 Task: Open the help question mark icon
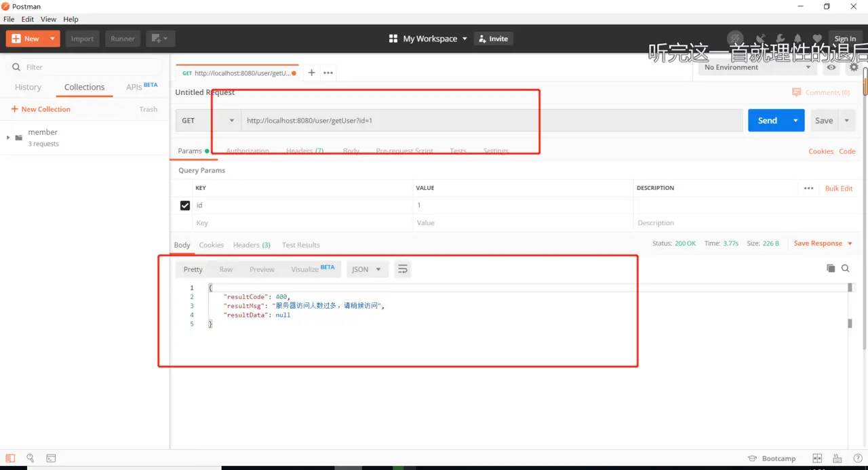tap(858, 458)
